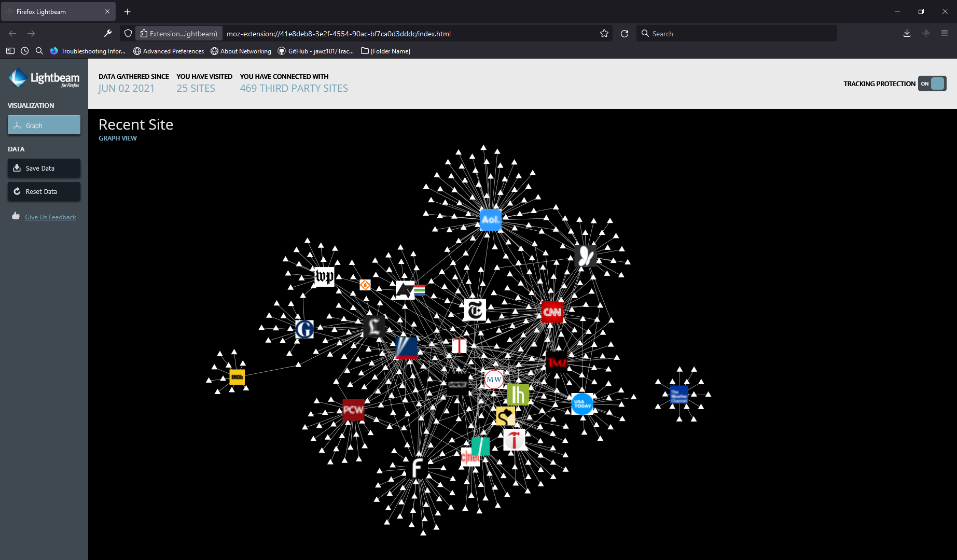Click the Firefox Lightbeam browser tab
Image resolution: width=957 pixels, height=560 pixels.
[x=58, y=11]
